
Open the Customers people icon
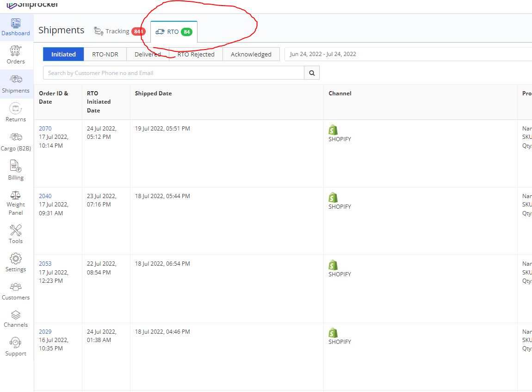[16, 287]
